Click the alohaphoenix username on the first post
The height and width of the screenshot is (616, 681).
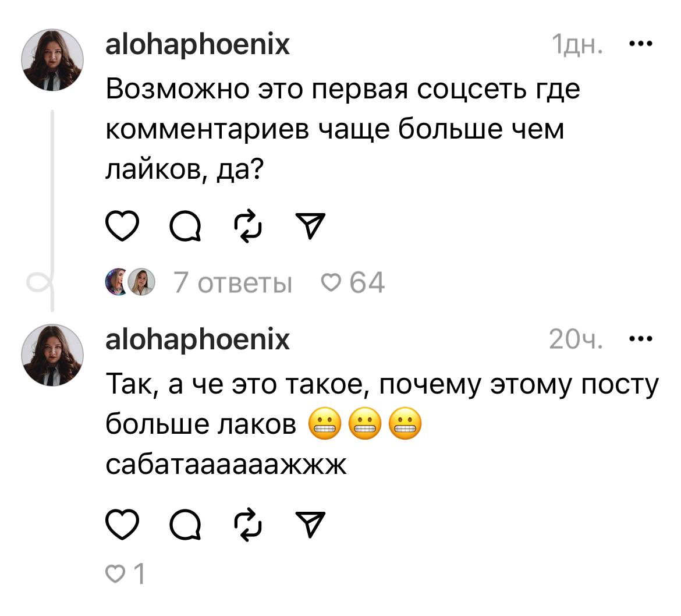197,46
